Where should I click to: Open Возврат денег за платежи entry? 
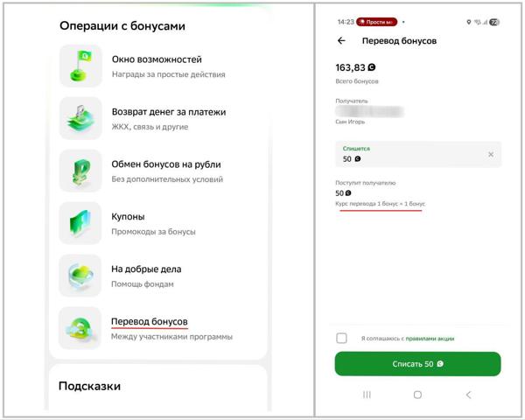coord(168,111)
